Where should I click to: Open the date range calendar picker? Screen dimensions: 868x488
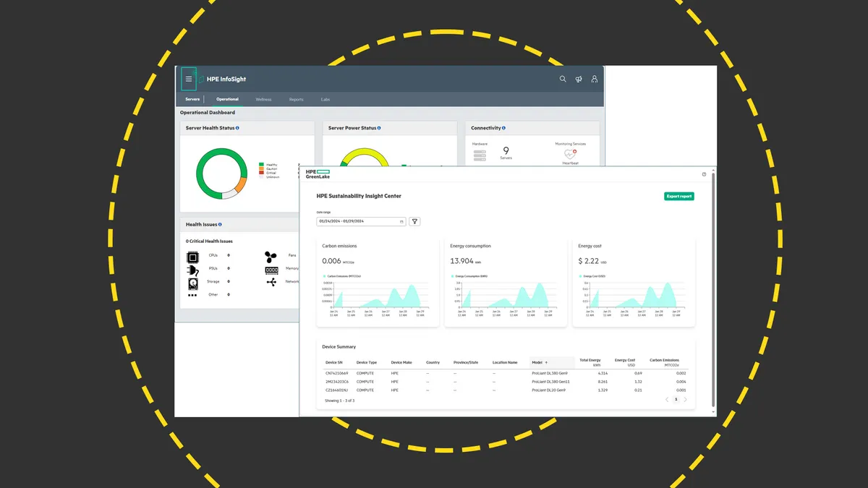point(401,221)
